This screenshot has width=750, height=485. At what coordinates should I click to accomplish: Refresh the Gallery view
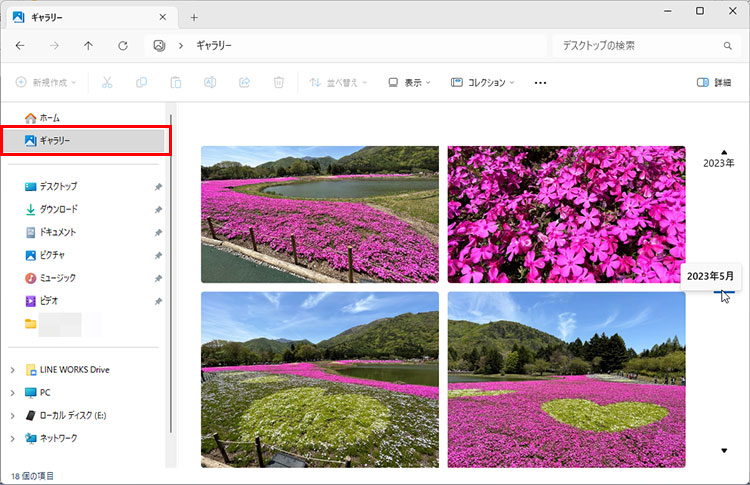(122, 46)
